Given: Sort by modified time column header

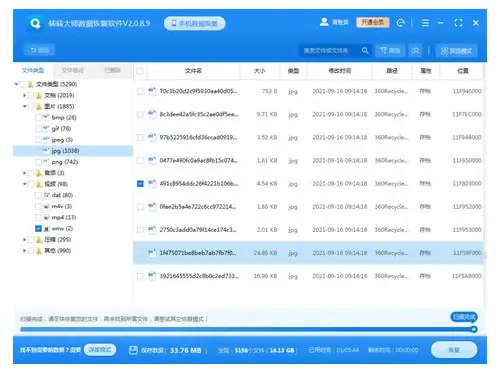Looking at the screenshot, I should click(340, 71).
